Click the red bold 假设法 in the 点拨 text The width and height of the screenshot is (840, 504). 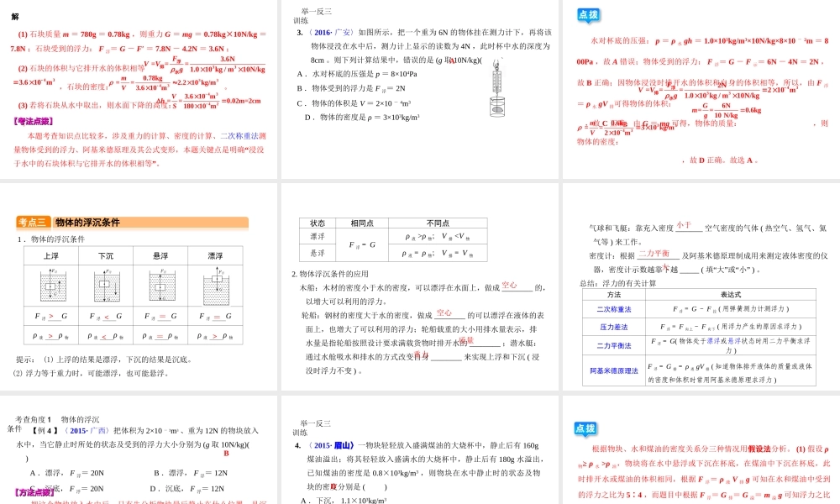pos(759,449)
